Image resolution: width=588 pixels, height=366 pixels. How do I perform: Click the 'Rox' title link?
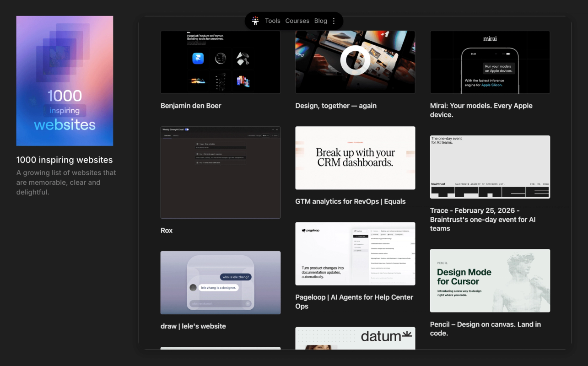coord(167,231)
